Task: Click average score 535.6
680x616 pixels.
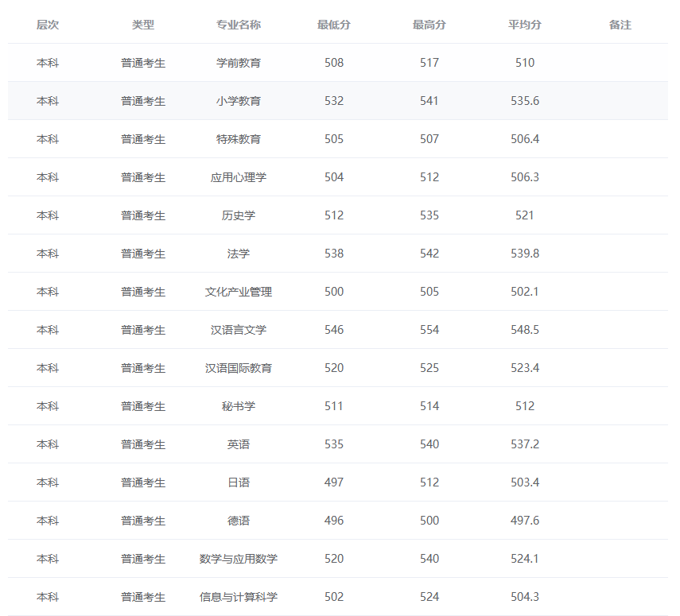Action: click(525, 101)
